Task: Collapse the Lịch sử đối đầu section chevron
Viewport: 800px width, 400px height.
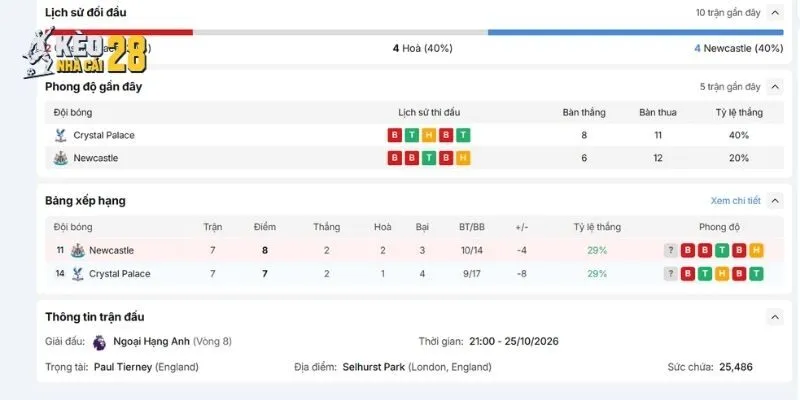Action: click(x=774, y=12)
